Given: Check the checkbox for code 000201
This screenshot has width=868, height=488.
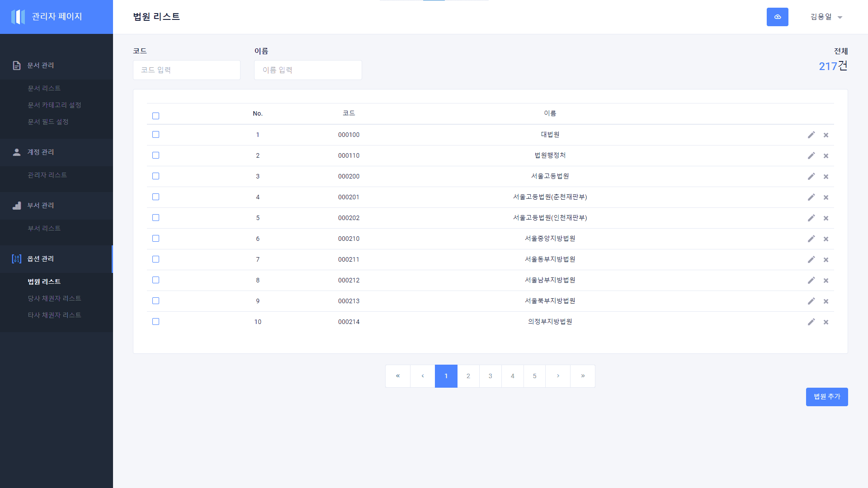Looking at the screenshot, I should (x=156, y=197).
